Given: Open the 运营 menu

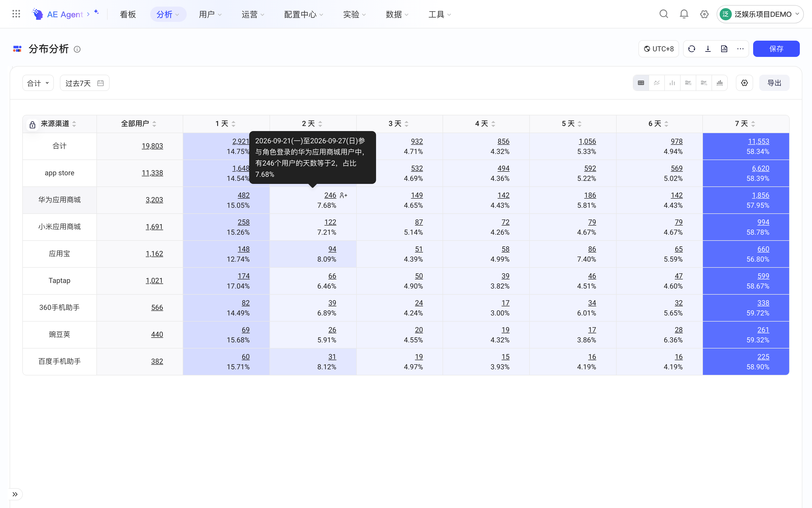Looking at the screenshot, I should click(x=253, y=14).
